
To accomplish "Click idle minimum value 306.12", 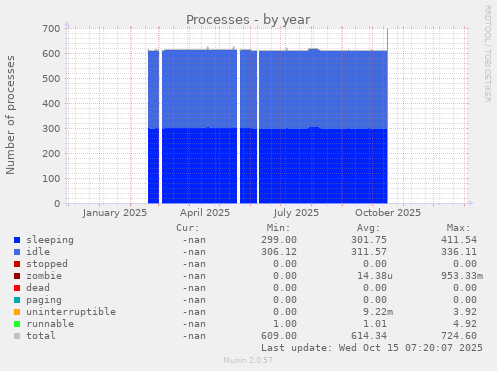I will pyautogui.click(x=279, y=252).
